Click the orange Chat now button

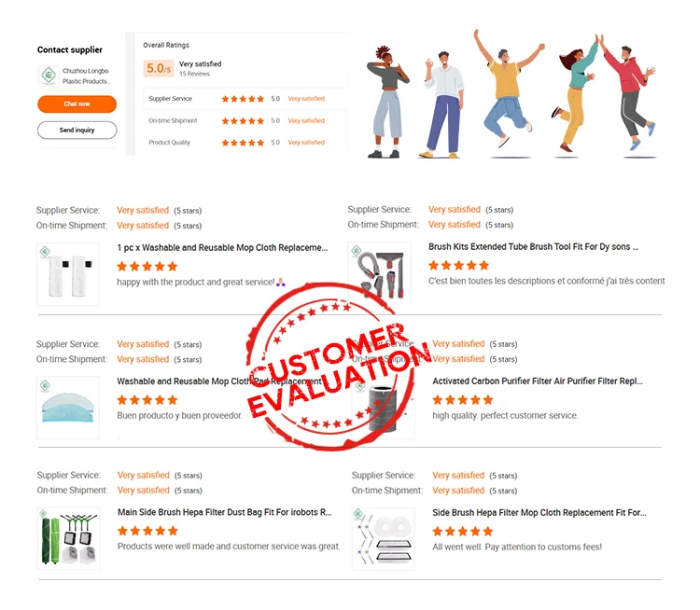point(77,104)
